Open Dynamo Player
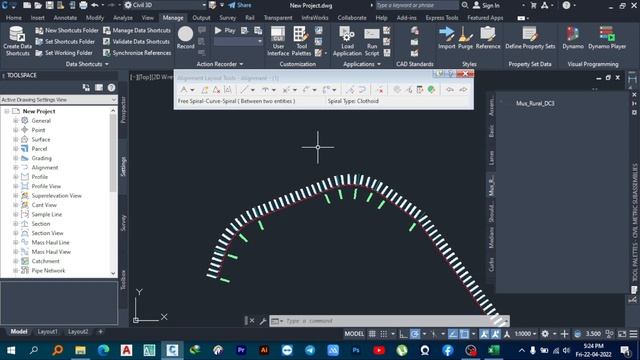The width and height of the screenshot is (640, 360). [607, 38]
